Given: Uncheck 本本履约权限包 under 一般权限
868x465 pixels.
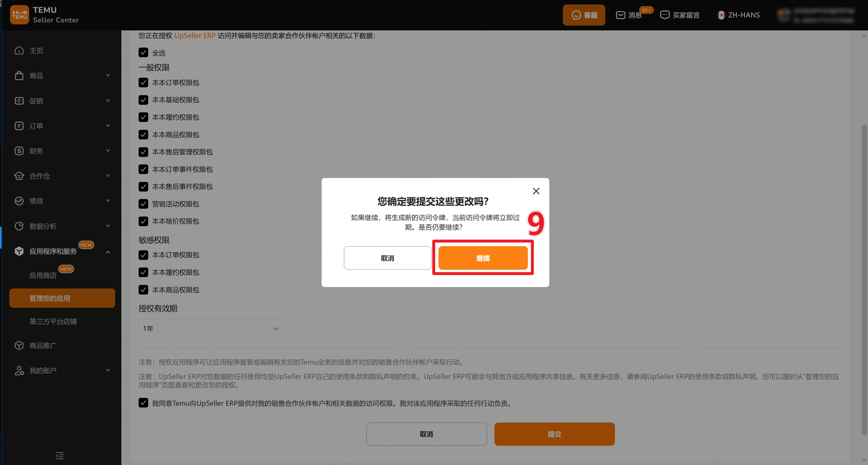Looking at the screenshot, I should point(143,117).
